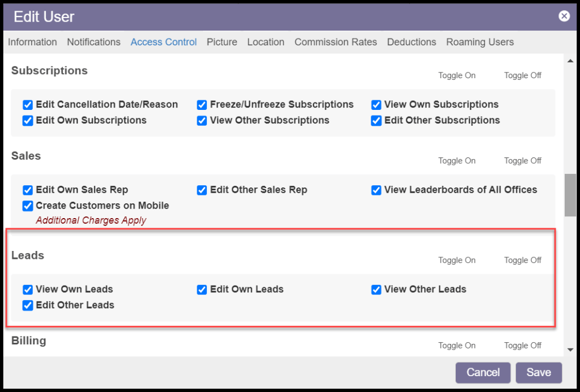This screenshot has height=392, width=580.
Task: Disable Create Customers on Mobile
Action: pyautogui.click(x=28, y=206)
